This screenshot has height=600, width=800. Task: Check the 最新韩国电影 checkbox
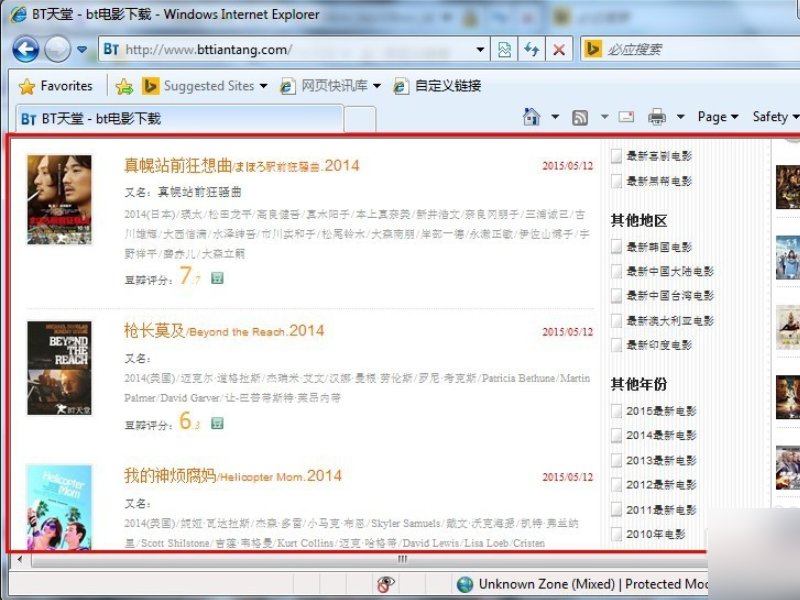pyautogui.click(x=614, y=247)
